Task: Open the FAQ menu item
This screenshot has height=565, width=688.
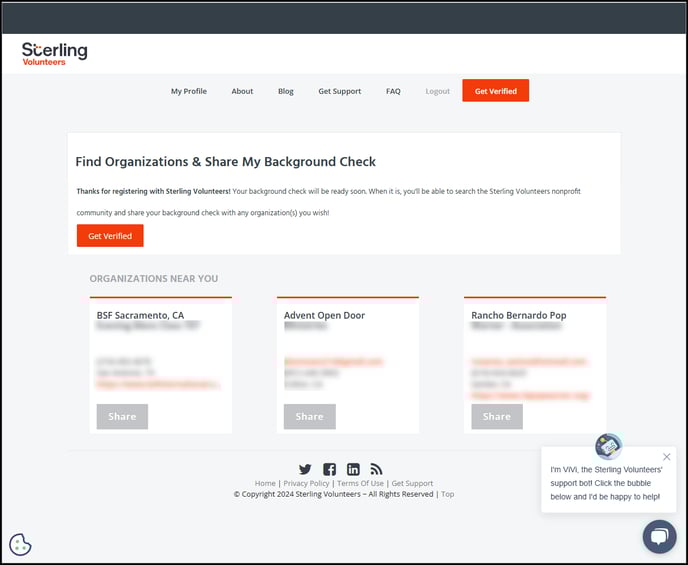Action: tap(393, 91)
